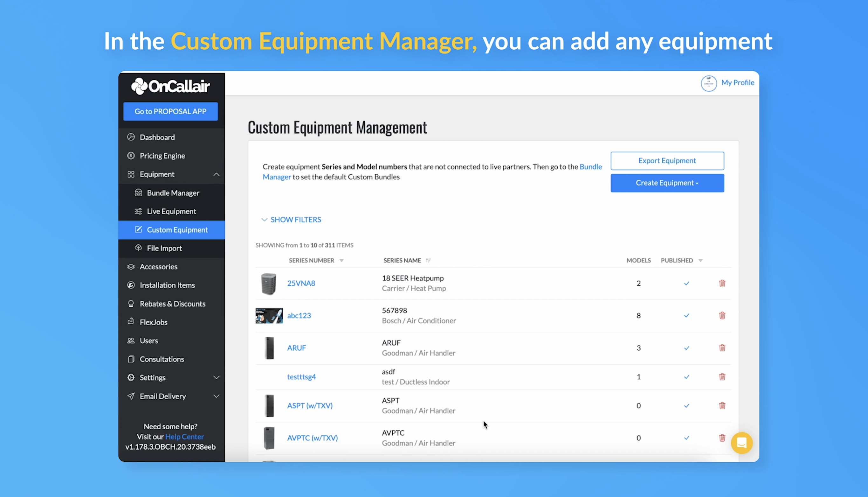Image resolution: width=868 pixels, height=497 pixels.
Task: Click the "18 SEER Heatpump" series name
Action: [x=413, y=278]
